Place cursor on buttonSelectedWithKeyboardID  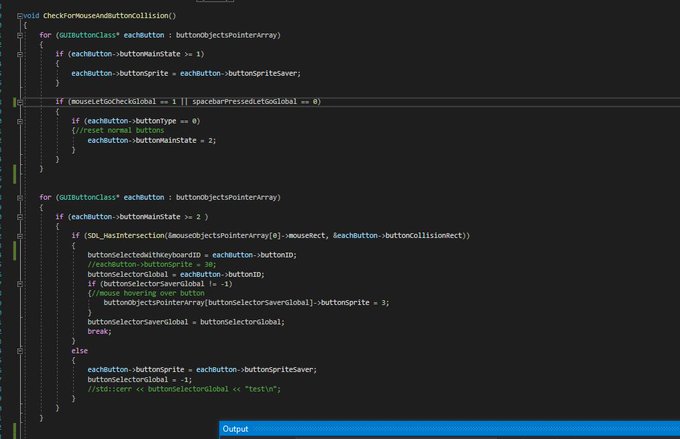[x=144, y=255]
